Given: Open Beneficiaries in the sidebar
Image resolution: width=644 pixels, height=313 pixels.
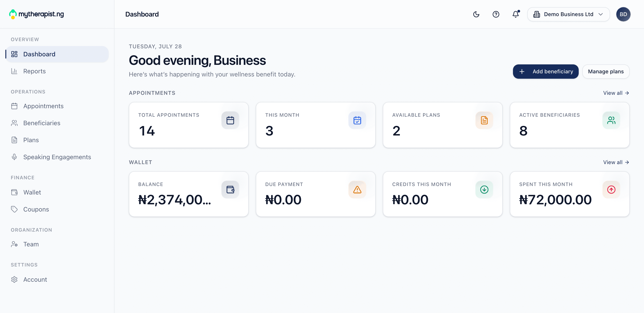Looking at the screenshot, I should pos(57,123).
